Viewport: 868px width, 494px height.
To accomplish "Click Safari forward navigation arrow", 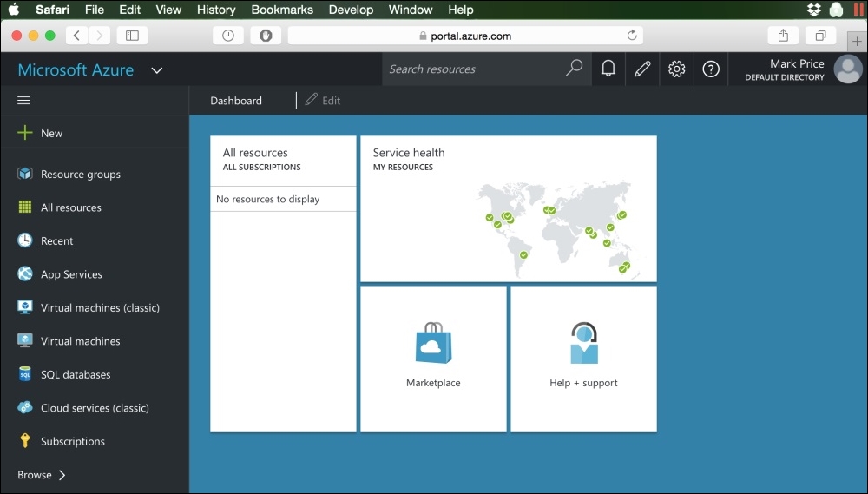I will click(x=99, y=36).
